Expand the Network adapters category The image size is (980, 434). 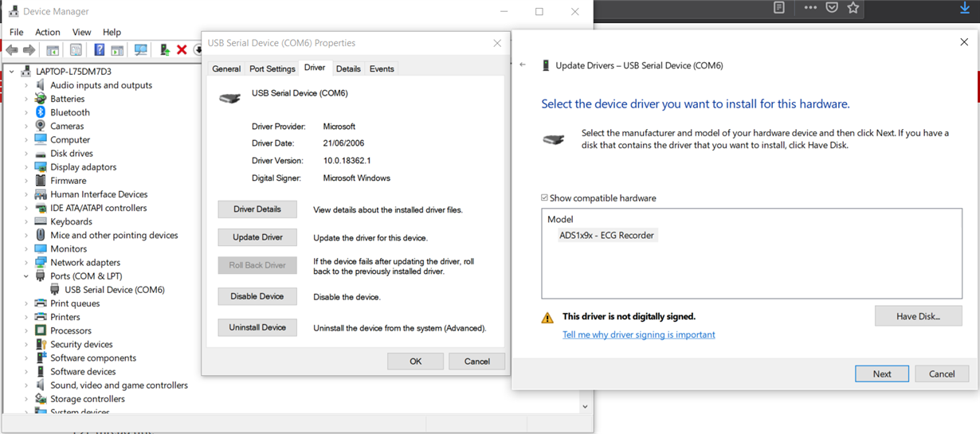26,263
